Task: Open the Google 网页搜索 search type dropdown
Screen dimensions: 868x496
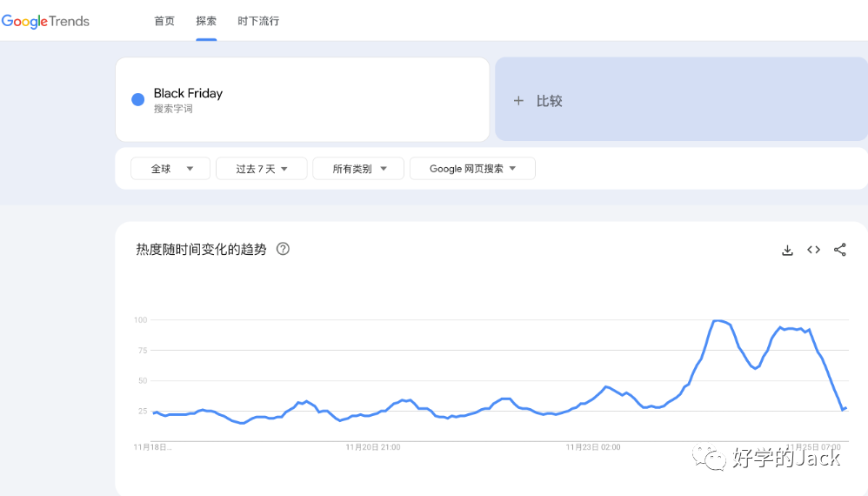Action: [472, 168]
